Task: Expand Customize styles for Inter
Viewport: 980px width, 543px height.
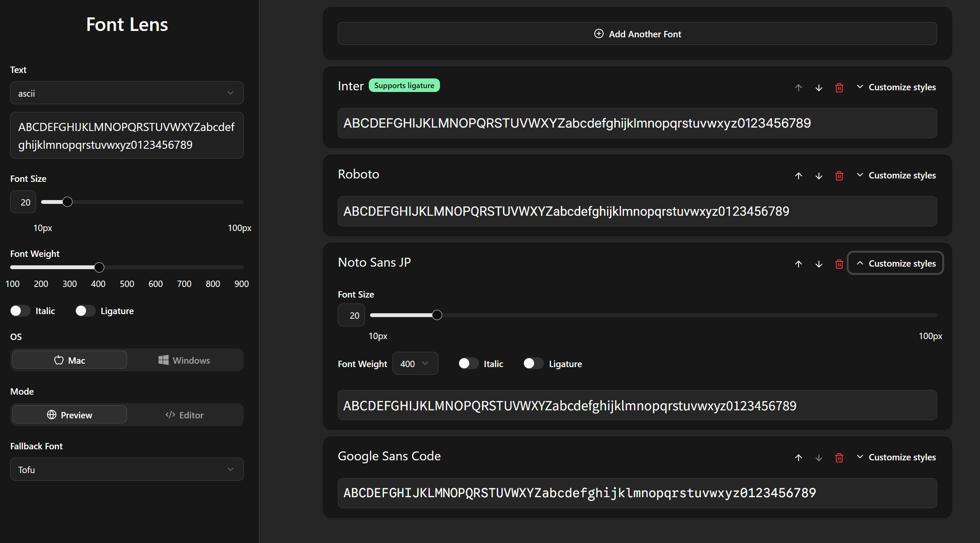Action: tap(896, 87)
